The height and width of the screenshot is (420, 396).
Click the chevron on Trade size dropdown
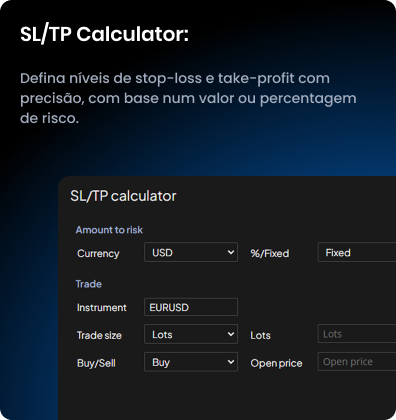tap(231, 334)
